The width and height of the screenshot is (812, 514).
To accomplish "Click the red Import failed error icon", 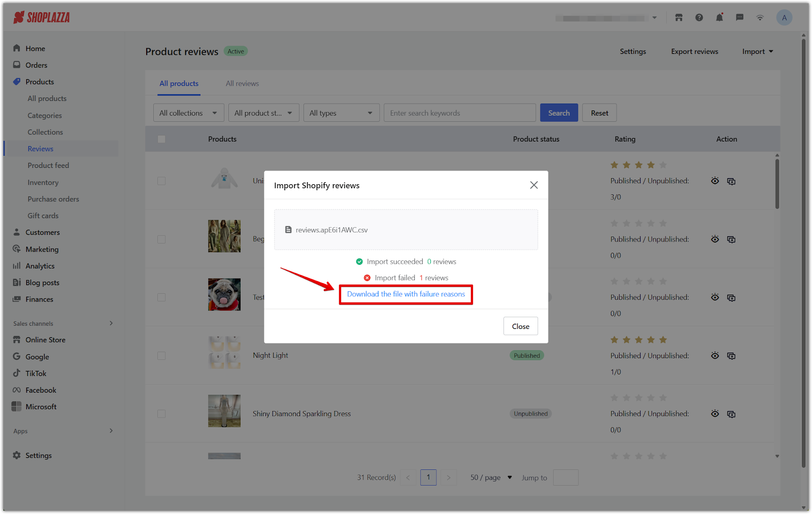I will click(x=367, y=278).
